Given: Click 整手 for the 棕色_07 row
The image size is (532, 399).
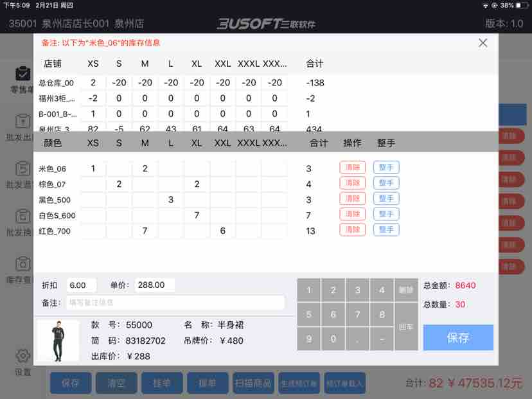Looking at the screenshot, I should pos(386,183).
